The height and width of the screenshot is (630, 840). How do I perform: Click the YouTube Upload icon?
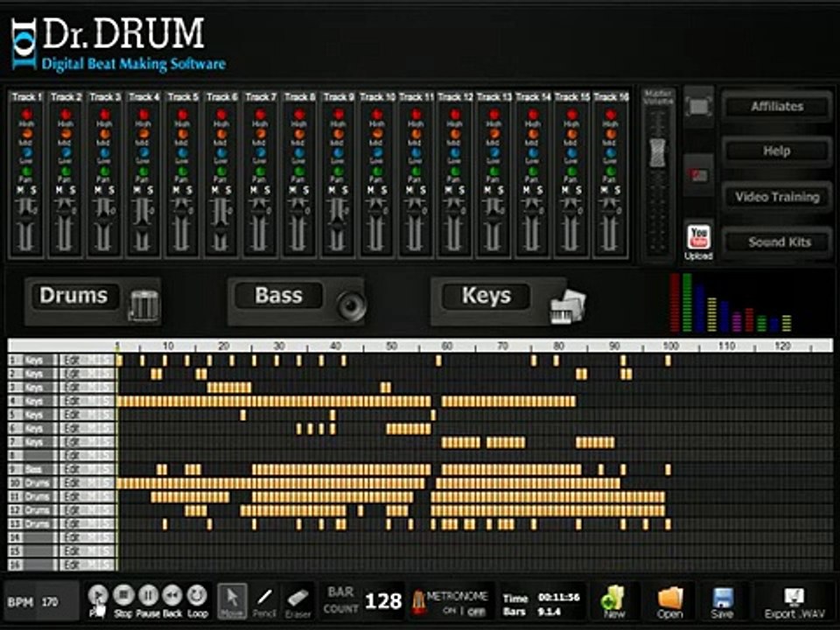698,241
